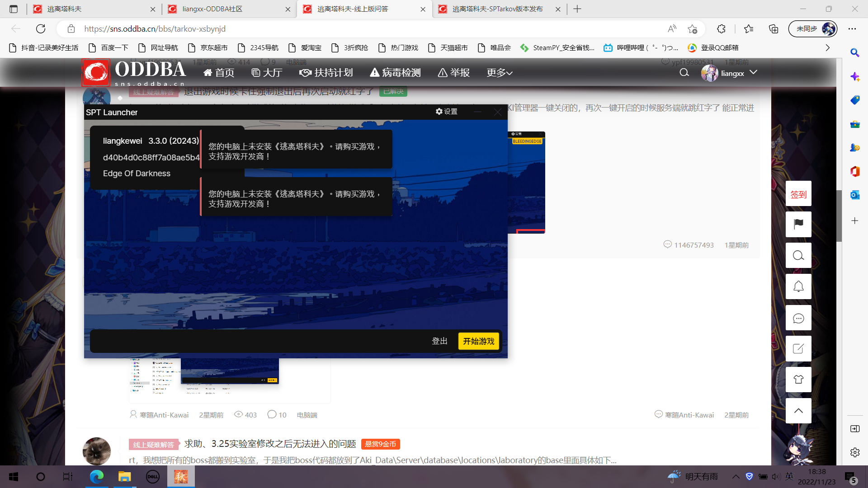Open browser collections icon
Viewport: 868px width, 488px height.
tap(774, 29)
